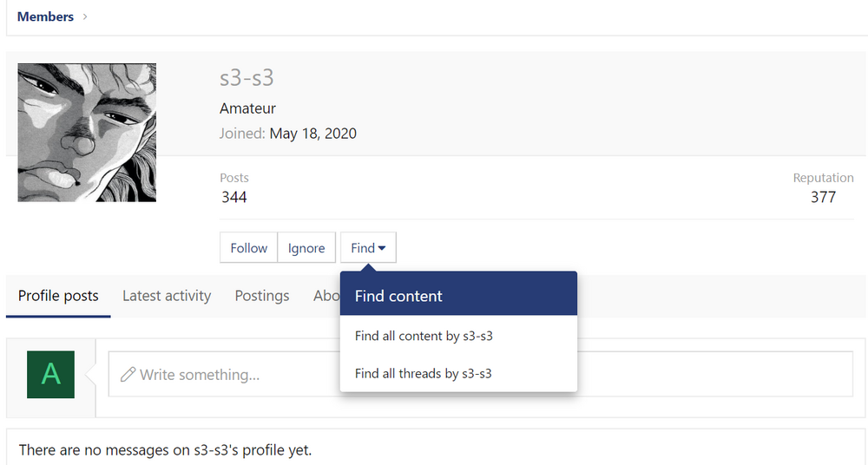Click the pencil icon in message box
Image resolution: width=868 pixels, height=465 pixels.
128,375
